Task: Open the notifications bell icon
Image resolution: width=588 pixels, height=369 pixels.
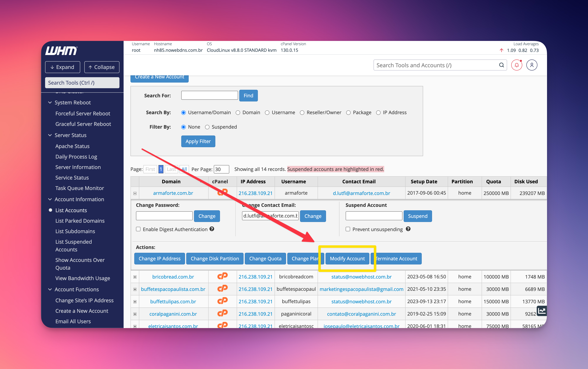Action: tap(516, 65)
